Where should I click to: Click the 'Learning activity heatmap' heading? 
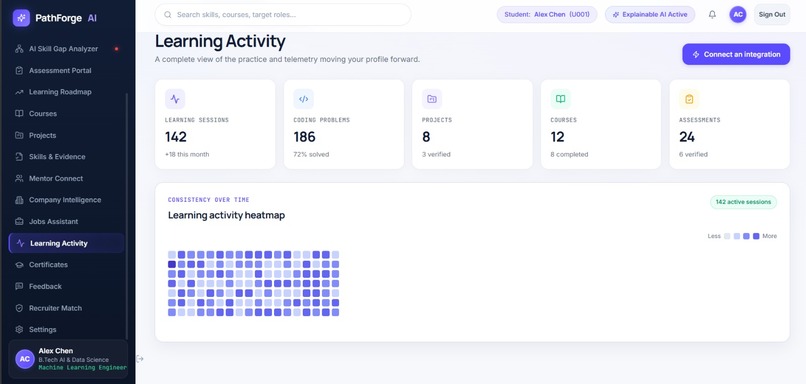(x=226, y=215)
